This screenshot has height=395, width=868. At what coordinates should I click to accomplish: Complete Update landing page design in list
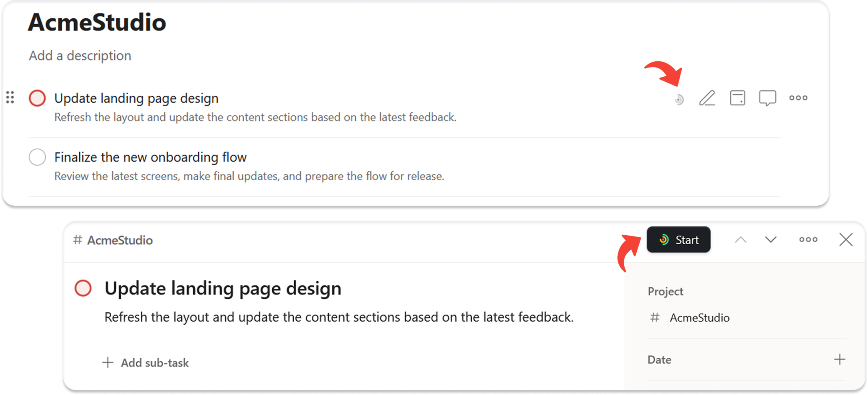pos(37,98)
